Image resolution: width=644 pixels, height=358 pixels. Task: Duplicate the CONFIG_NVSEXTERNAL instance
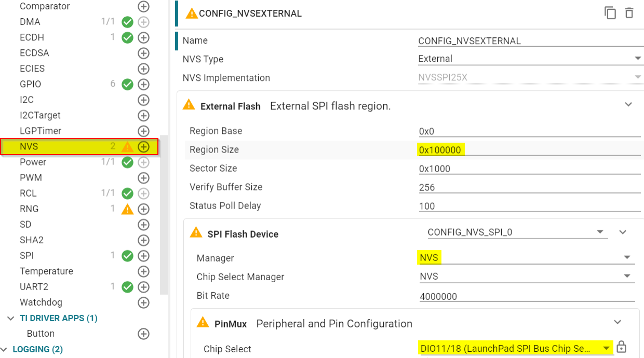tap(610, 13)
